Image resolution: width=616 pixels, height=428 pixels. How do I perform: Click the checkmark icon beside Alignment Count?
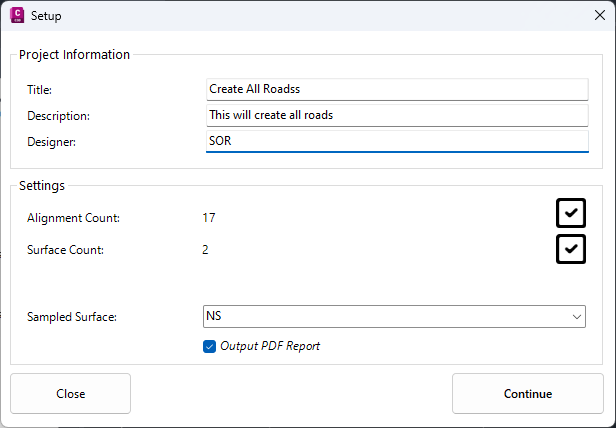[x=570, y=213]
